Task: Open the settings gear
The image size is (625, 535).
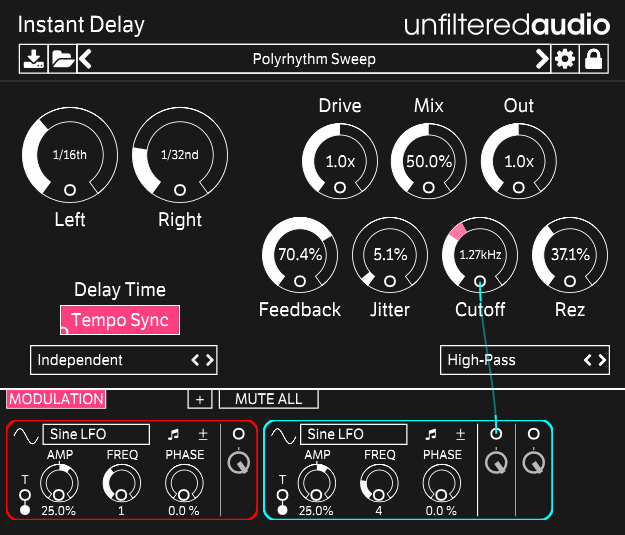Action: tap(566, 59)
